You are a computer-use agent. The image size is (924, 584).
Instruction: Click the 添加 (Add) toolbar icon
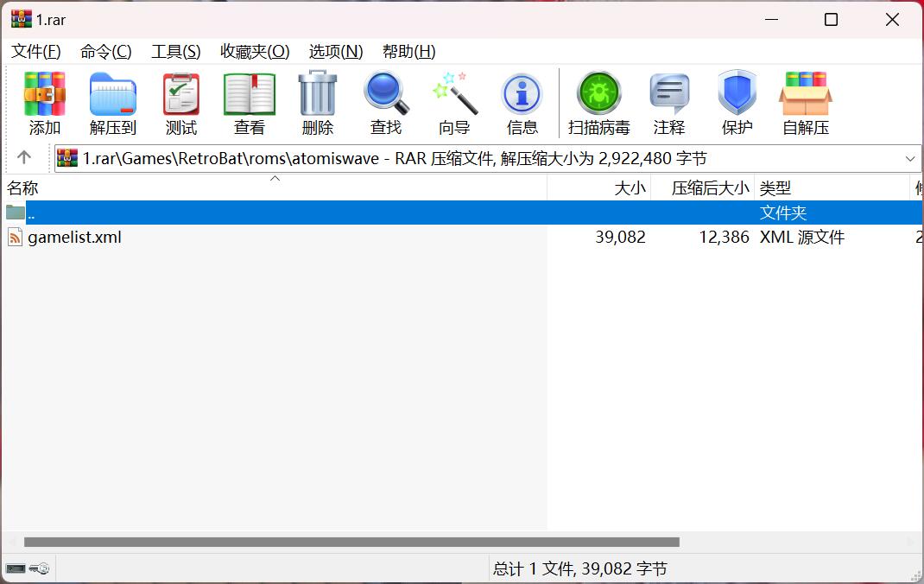tap(45, 103)
